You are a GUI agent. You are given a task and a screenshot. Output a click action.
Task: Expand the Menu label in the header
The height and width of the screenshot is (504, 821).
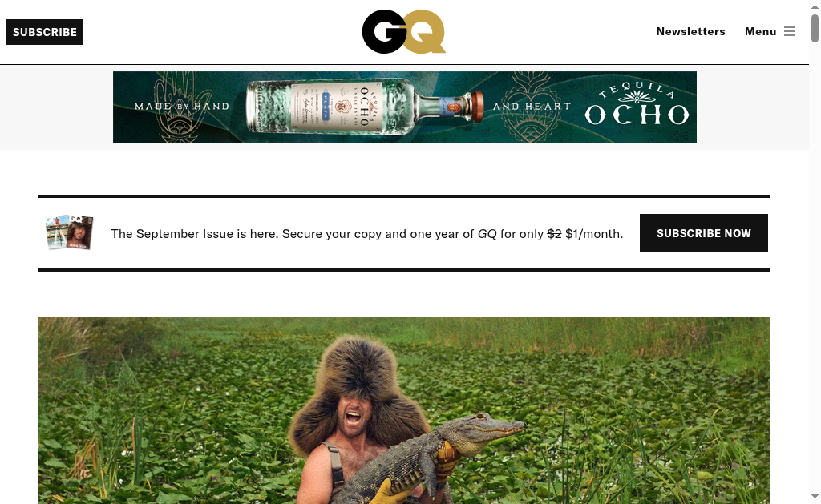point(760,31)
